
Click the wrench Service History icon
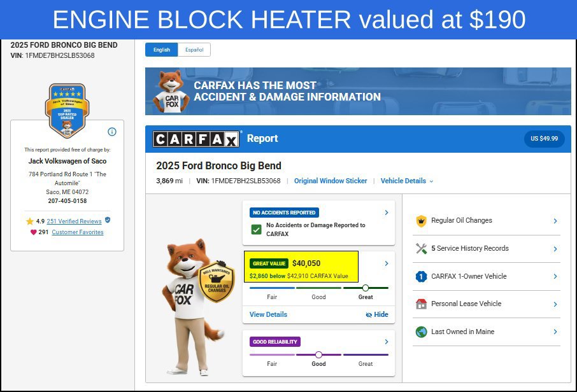pyautogui.click(x=421, y=249)
